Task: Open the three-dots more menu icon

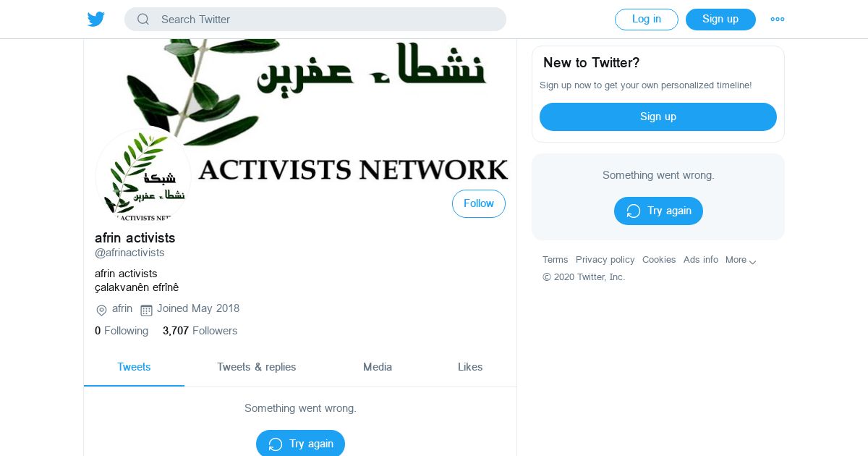Action: [x=778, y=20]
